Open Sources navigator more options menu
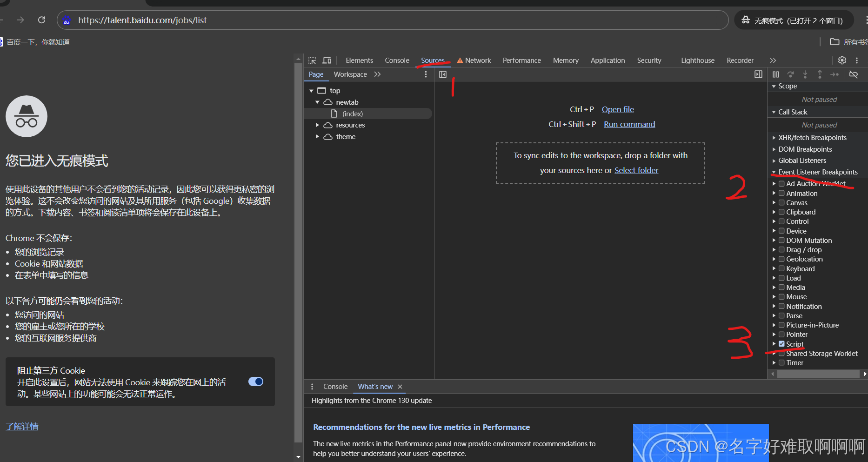 pos(426,74)
